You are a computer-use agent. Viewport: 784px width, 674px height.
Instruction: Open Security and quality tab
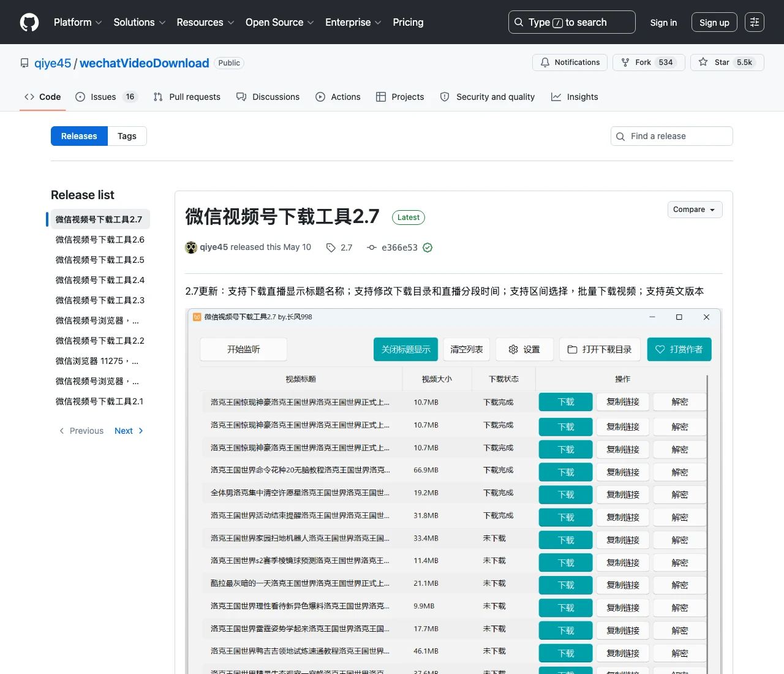(488, 97)
